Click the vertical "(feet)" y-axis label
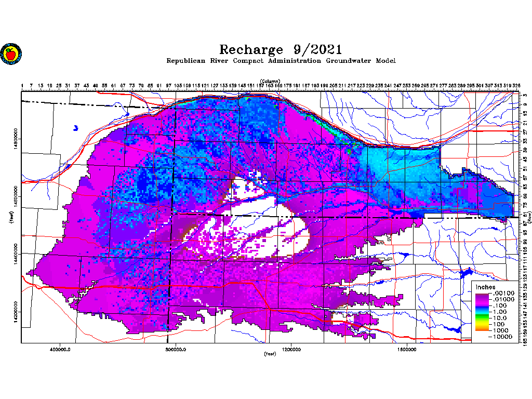 coord(12,218)
